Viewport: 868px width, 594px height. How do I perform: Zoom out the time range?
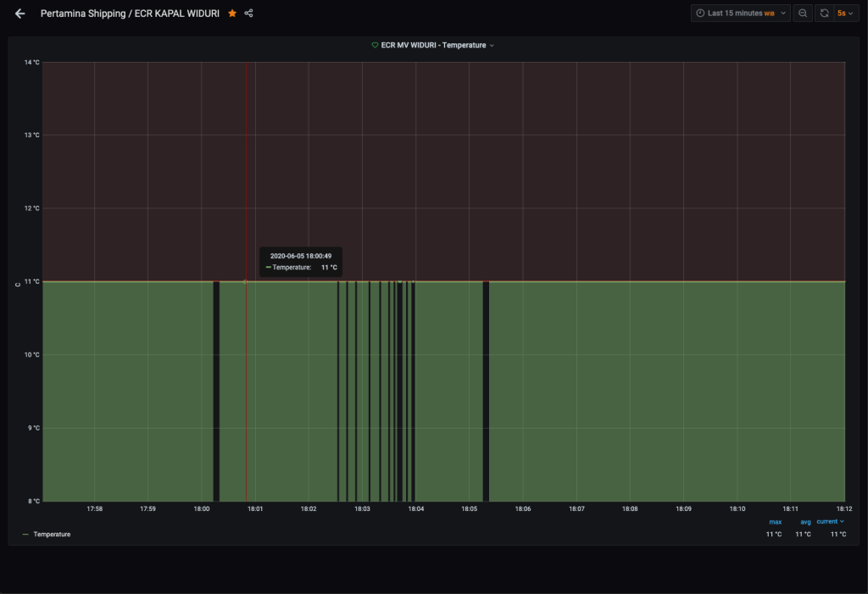pyautogui.click(x=803, y=14)
